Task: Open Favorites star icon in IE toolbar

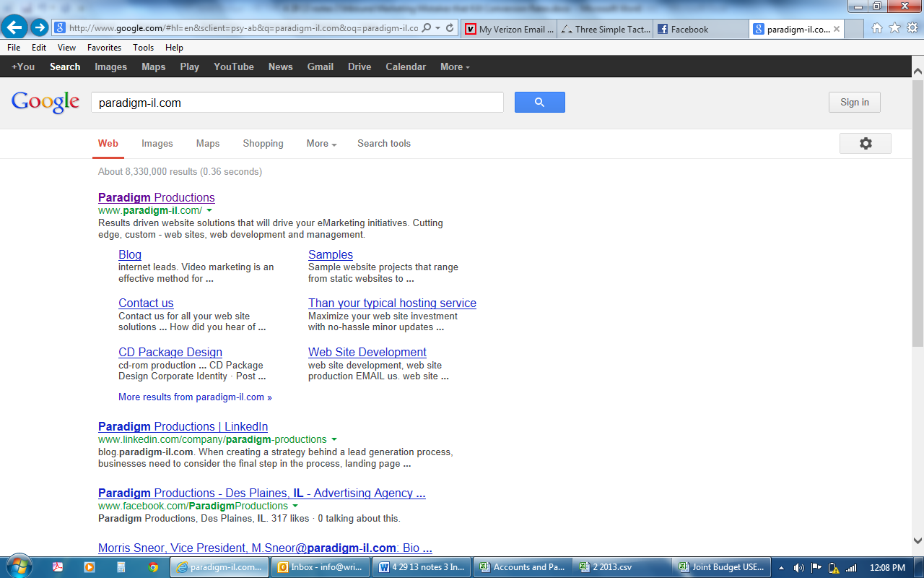Action: (894, 28)
